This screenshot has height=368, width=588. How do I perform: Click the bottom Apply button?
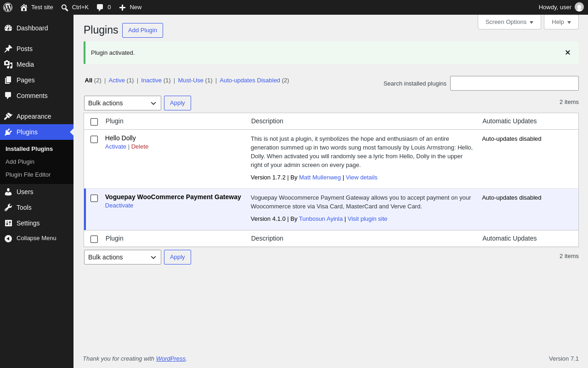(177, 257)
